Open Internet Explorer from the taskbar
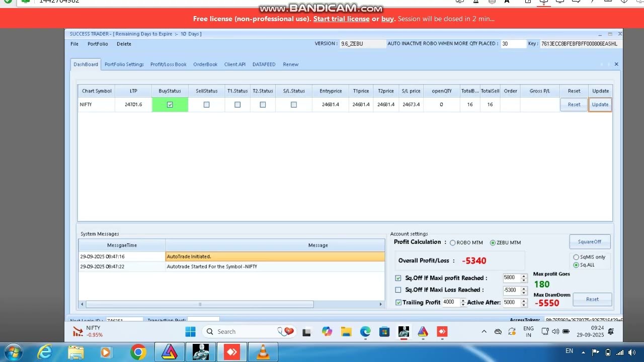The image size is (644, 362). point(45,352)
